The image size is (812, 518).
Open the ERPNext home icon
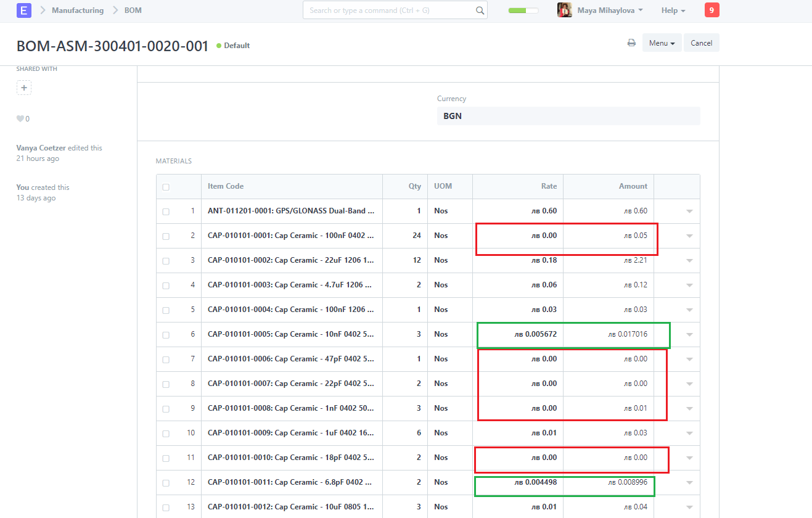pyautogui.click(x=23, y=10)
